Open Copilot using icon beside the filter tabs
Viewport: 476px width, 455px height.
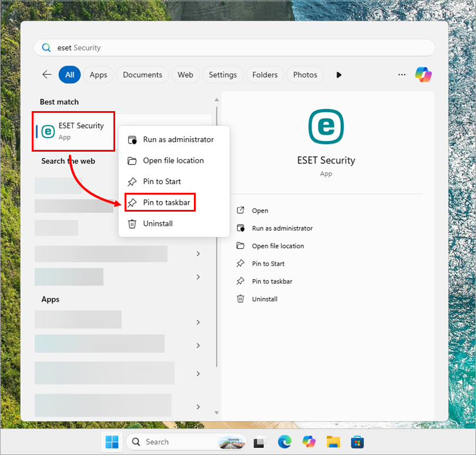424,75
